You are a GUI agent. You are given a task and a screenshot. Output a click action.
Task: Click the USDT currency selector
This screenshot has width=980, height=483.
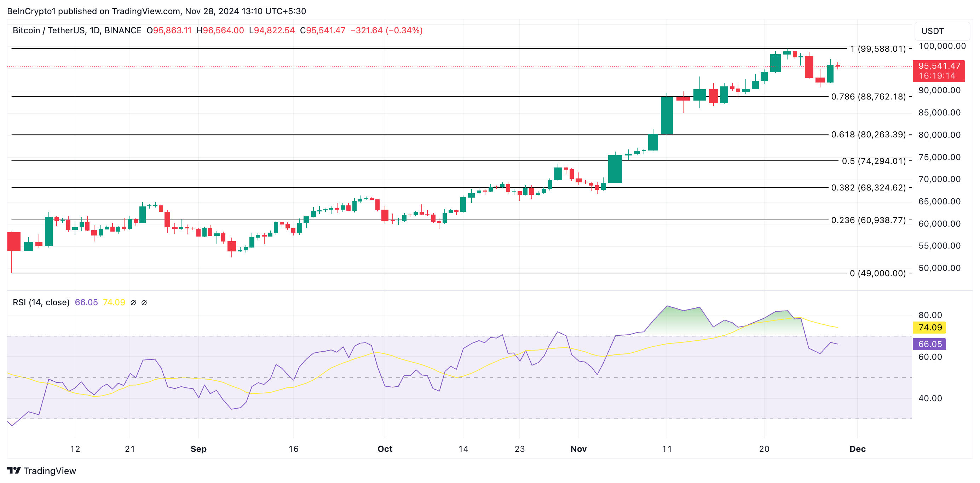[942, 31]
